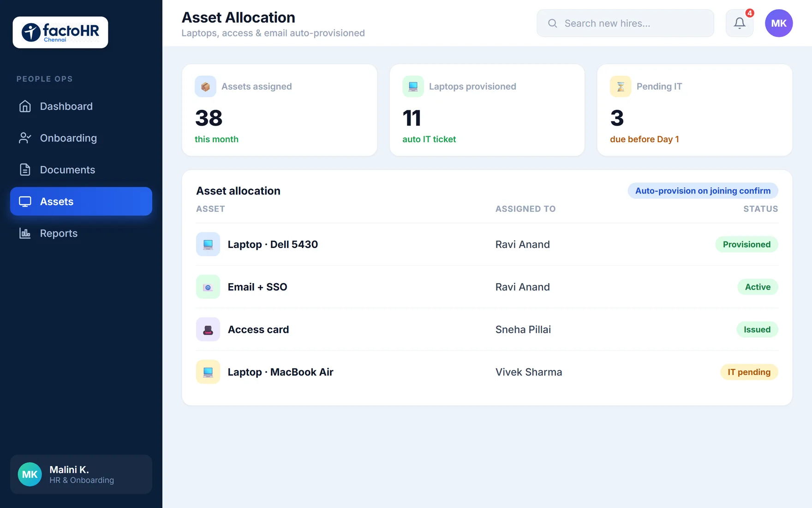The width and height of the screenshot is (812, 508).
Task: Click the Pending IT hourglass icon
Action: (x=621, y=86)
